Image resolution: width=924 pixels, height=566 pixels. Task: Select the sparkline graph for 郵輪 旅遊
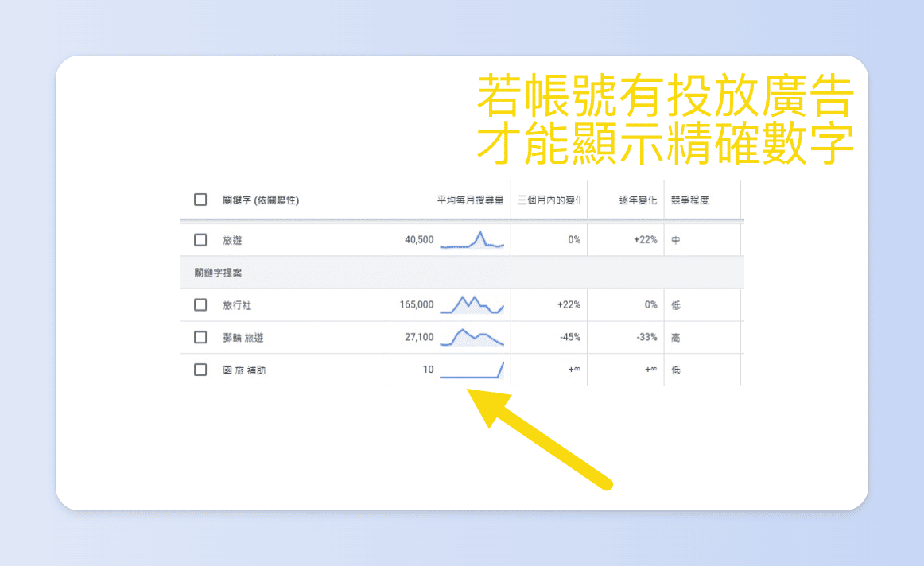click(474, 337)
